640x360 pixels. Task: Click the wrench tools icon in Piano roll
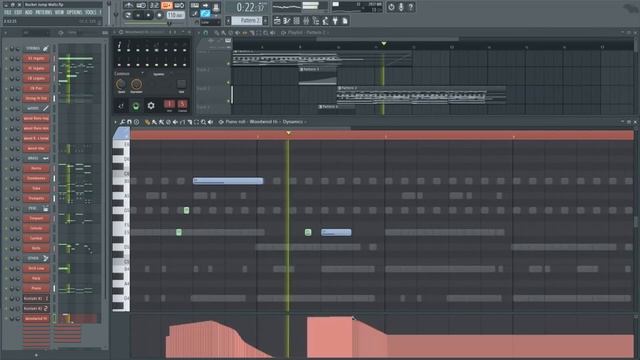point(122,122)
